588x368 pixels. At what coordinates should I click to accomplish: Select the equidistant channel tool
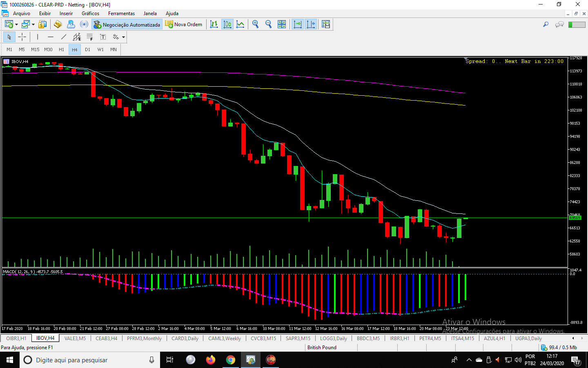pyautogui.click(x=77, y=37)
